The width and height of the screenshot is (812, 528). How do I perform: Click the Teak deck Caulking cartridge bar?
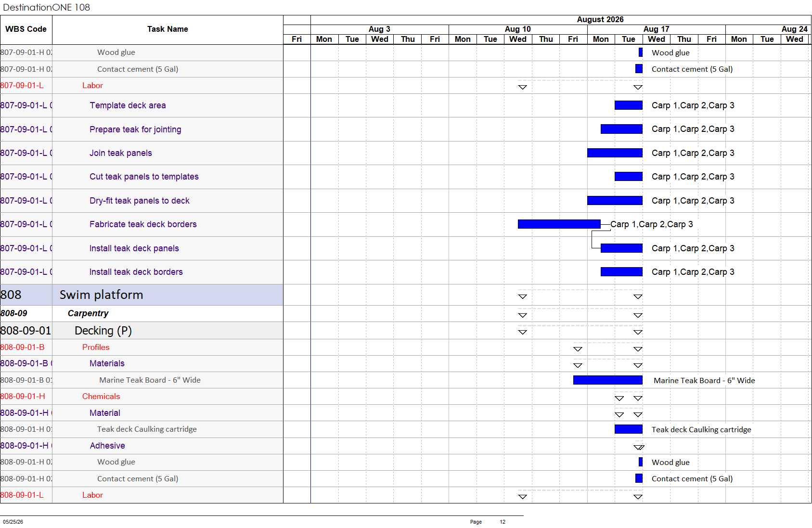pos(629,429)
